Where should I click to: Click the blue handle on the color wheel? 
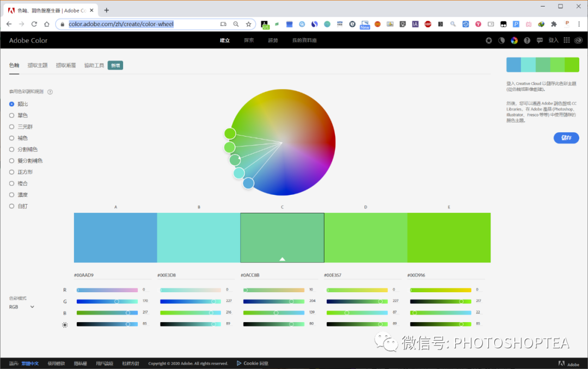pyautogui.click(x=248, y=183)
